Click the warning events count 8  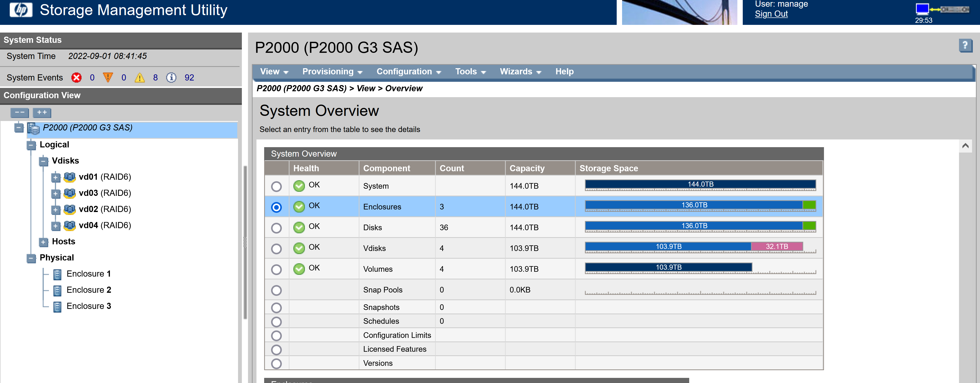pyautogui.click(x=155, y=78)
